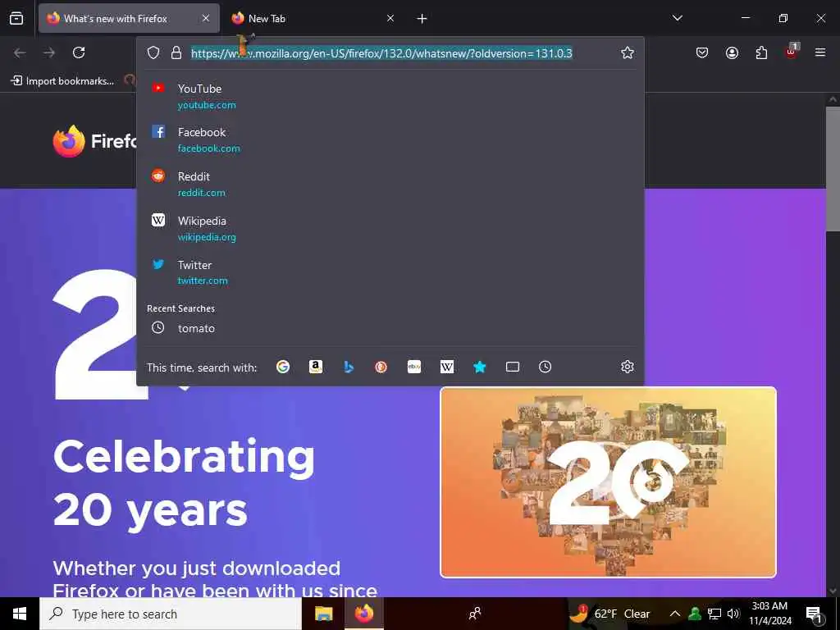Open the Firefox View icon
Viewport: 840px width, 630px height.
point(16,18)
